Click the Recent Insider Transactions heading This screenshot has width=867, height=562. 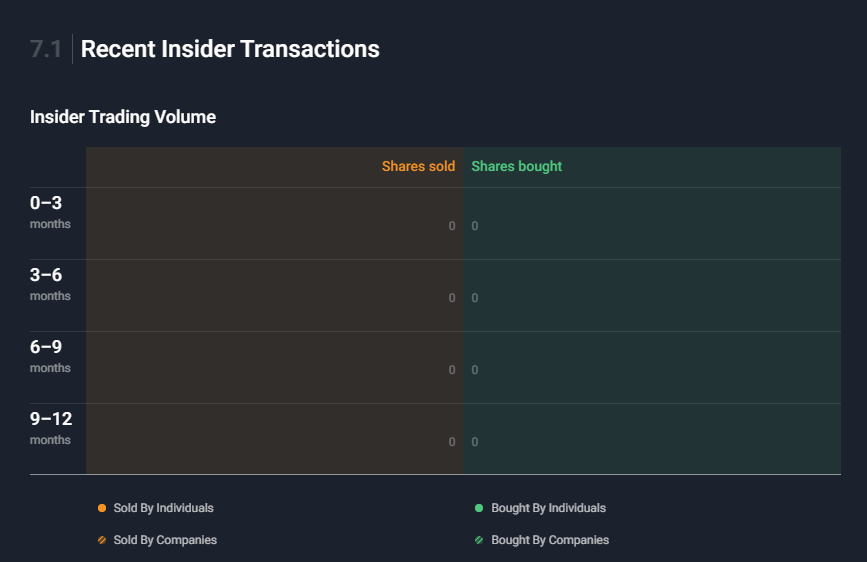[x=230, y=49]
